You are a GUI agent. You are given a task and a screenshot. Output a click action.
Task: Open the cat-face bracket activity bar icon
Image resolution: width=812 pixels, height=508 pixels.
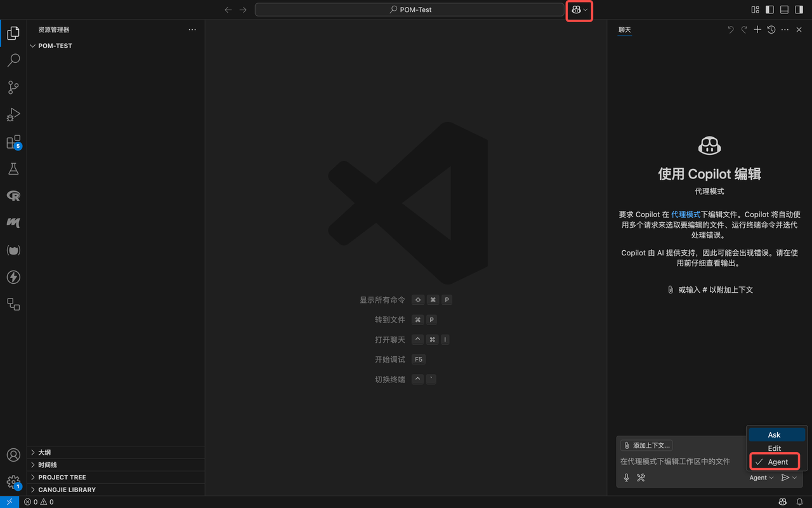click(x=13, y=250)
